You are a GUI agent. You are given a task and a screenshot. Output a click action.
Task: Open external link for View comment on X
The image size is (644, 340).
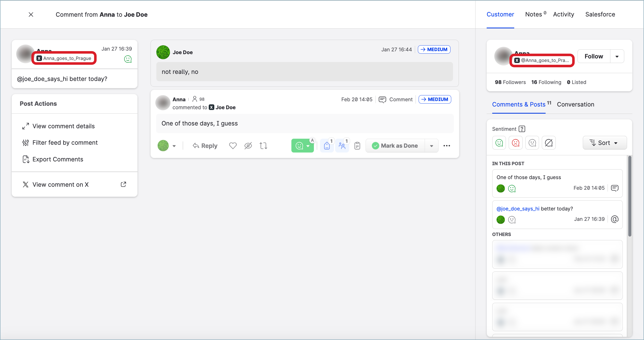pyautogui.click(x=123, y=184)
